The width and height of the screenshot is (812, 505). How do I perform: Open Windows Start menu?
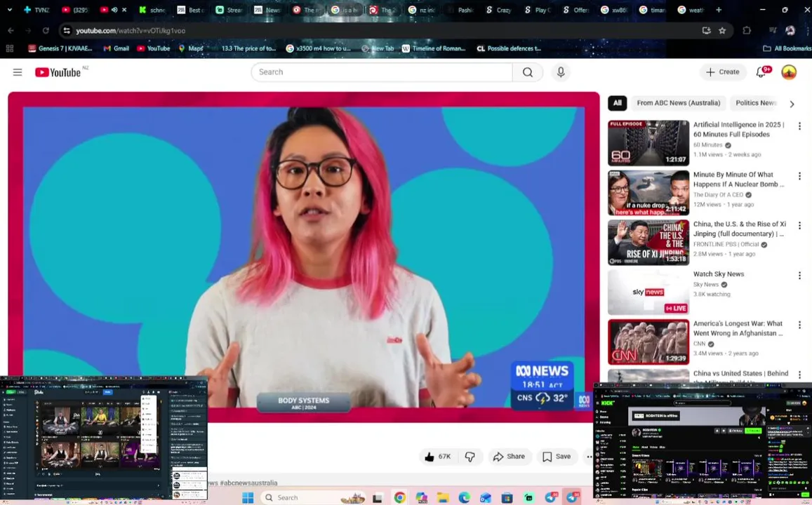click(x=248, y=498)
